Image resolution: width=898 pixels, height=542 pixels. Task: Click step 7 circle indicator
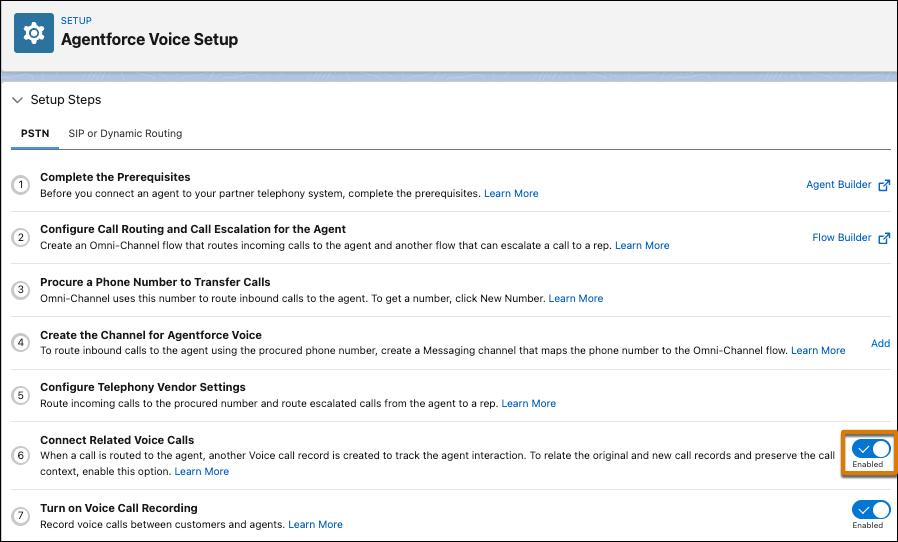tap(21, 516)
